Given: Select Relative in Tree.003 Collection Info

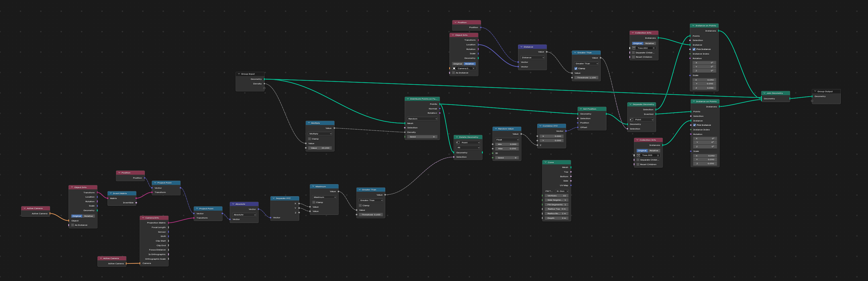Looking at the screenshot, I should click(x=654, y=151).
